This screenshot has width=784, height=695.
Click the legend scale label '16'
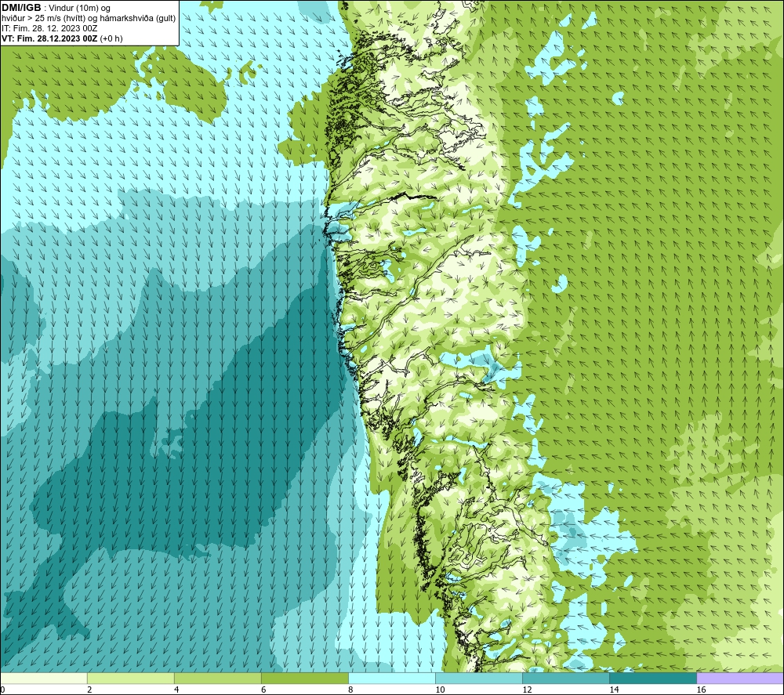701,690
